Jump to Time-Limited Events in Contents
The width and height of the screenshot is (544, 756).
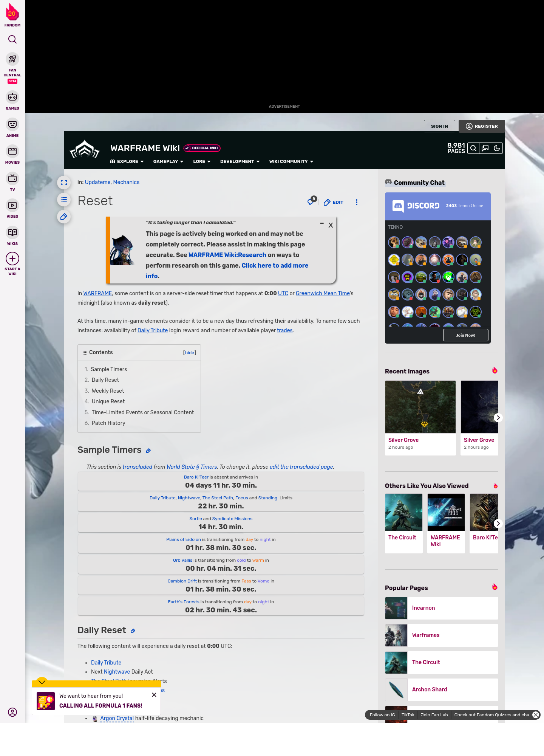click(x=142, y=412)
